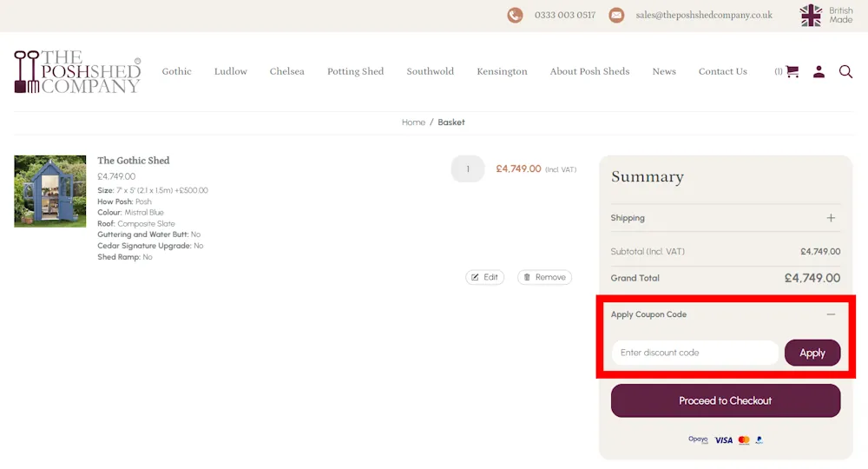Image resolution: width=868 pixels, height=469 pixels.
Task: Click the British Made Union Jack icon
Action: point(811,16)
